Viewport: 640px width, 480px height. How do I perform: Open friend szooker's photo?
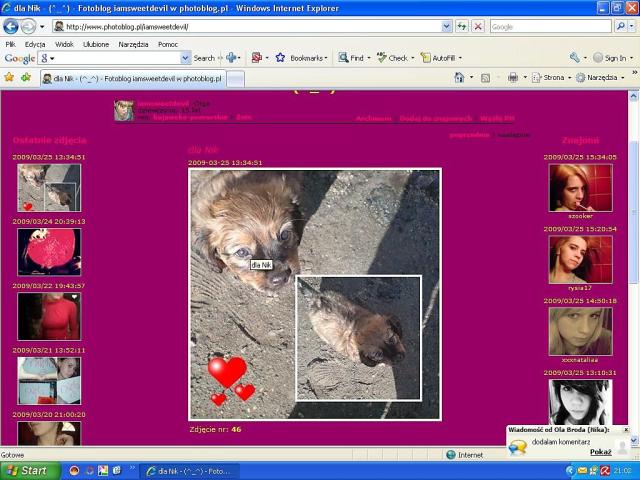580,188
